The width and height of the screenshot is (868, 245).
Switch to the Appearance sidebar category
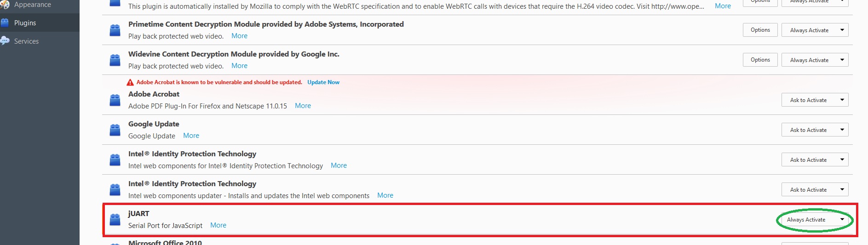pyautogui.click(x=32, y=5)
